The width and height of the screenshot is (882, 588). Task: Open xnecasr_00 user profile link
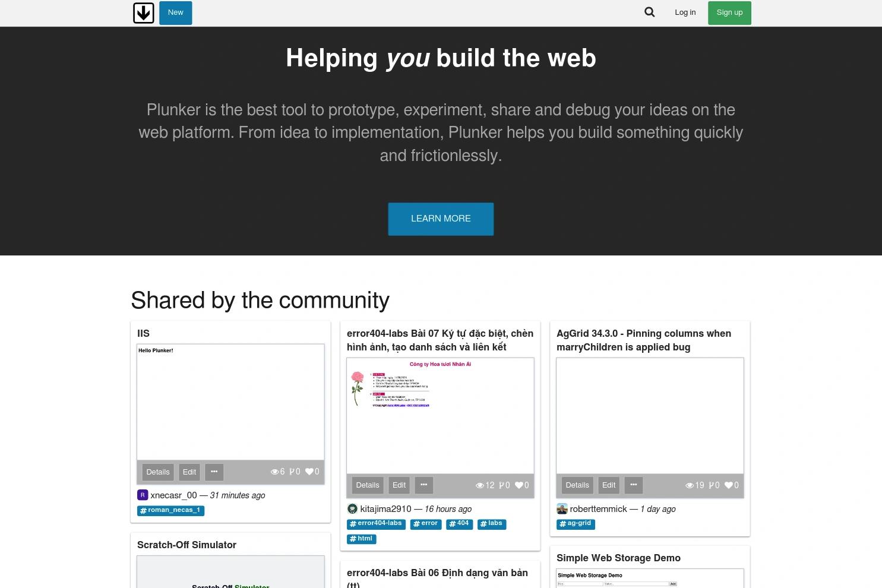(173, 495)
